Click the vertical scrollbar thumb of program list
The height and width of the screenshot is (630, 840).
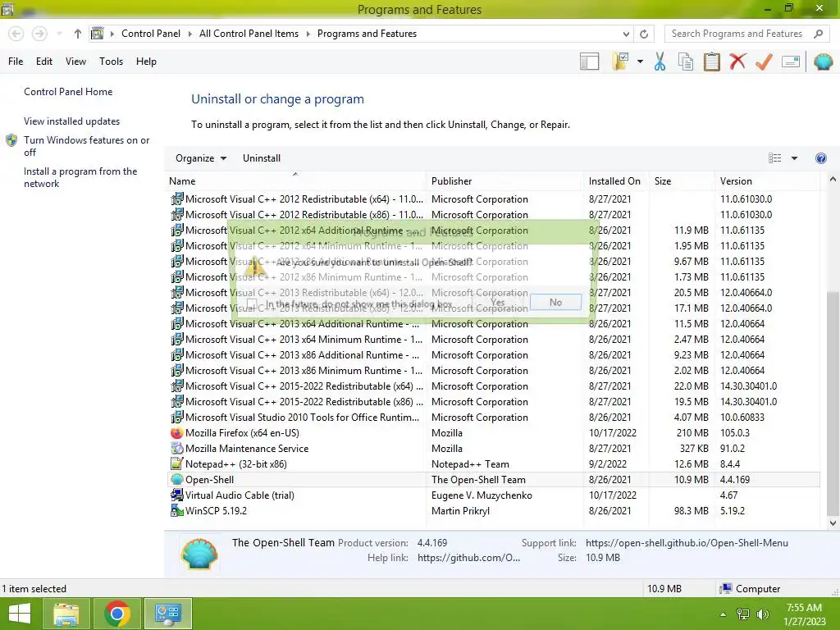pos(833,404)
